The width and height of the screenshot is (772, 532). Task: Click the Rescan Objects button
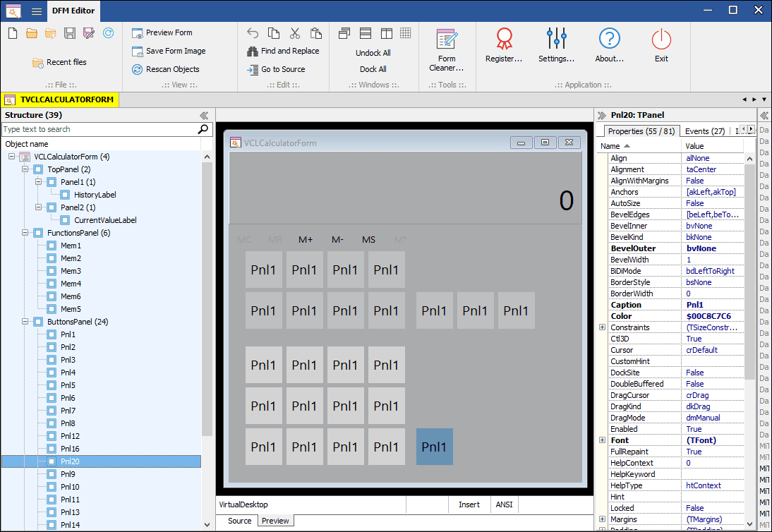point(166,69)
